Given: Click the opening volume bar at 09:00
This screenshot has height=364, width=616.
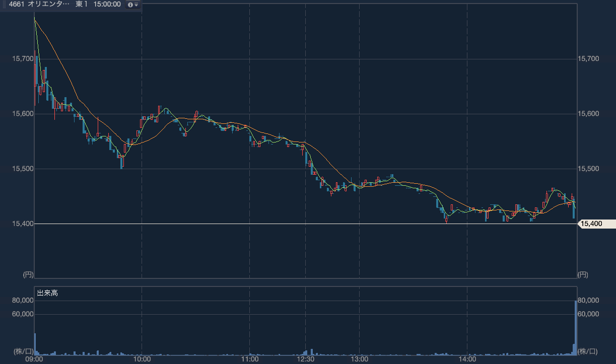Looking at the screenshot, I should click(35, 344).
